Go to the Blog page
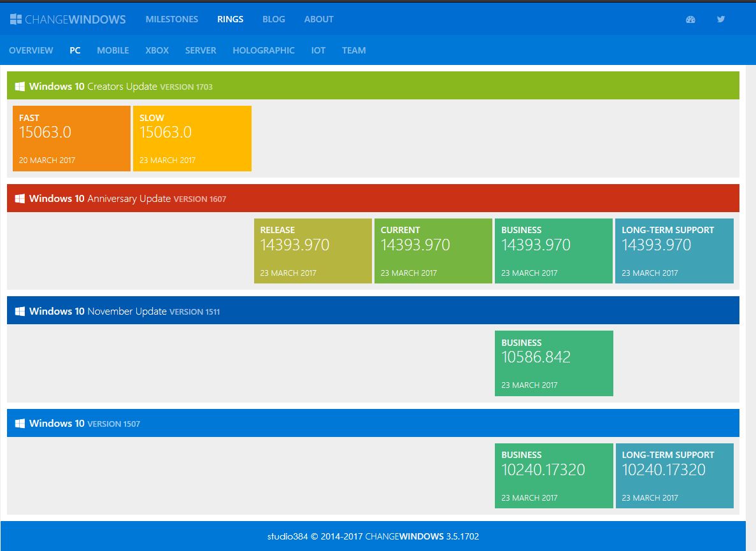This screenshot has height=551, width=756. tap(273, 19)
